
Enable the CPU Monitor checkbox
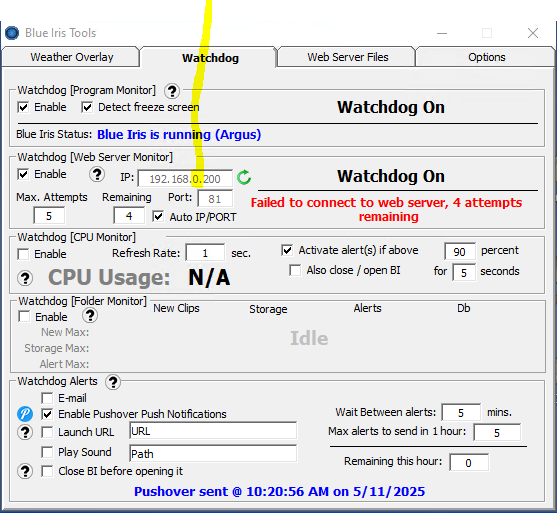pyautogui.click(x=23, y=254)
